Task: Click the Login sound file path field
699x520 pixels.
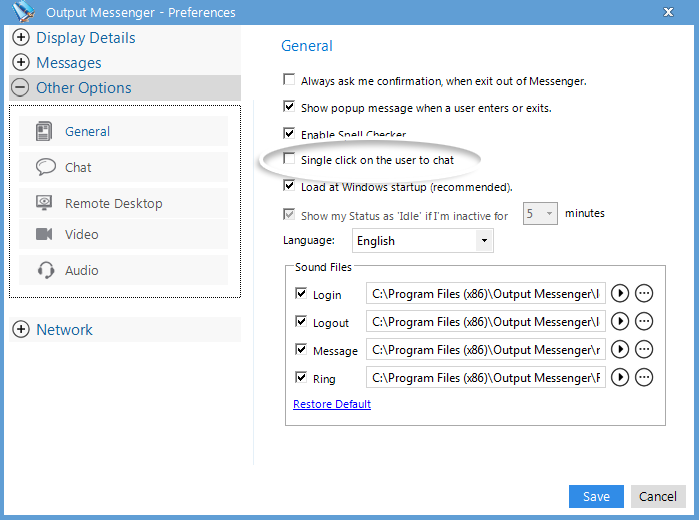Action: [486, 293]
